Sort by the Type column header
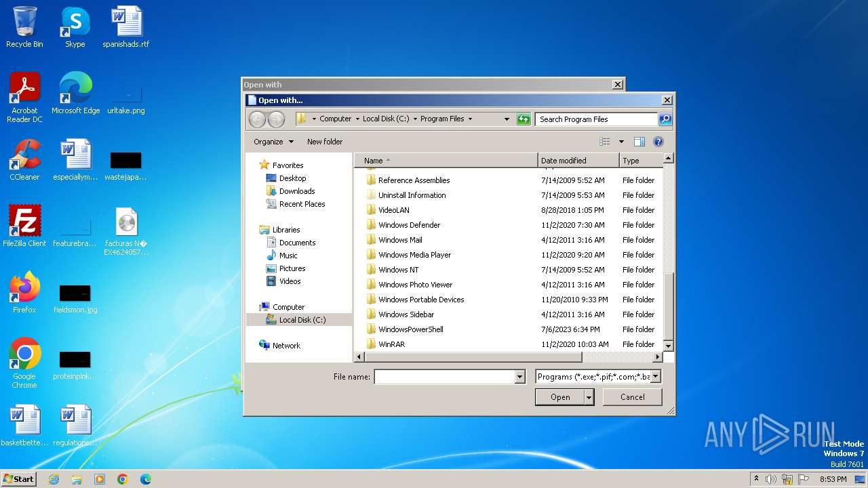 pos(640,161)
